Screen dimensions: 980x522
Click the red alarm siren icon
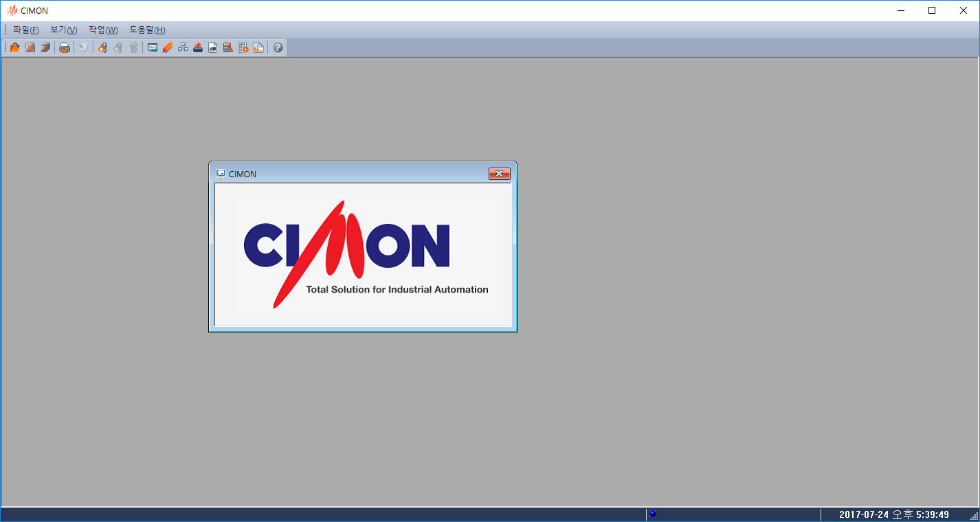point(198,48)
